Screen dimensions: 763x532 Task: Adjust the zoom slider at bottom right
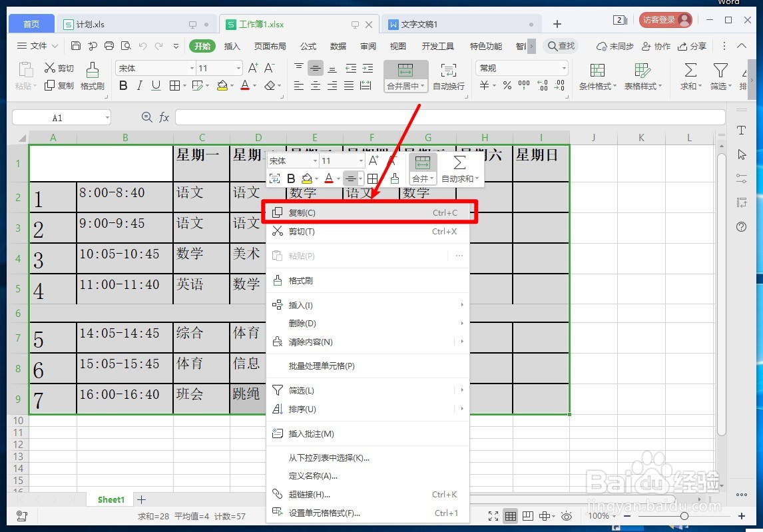point(684,516)
